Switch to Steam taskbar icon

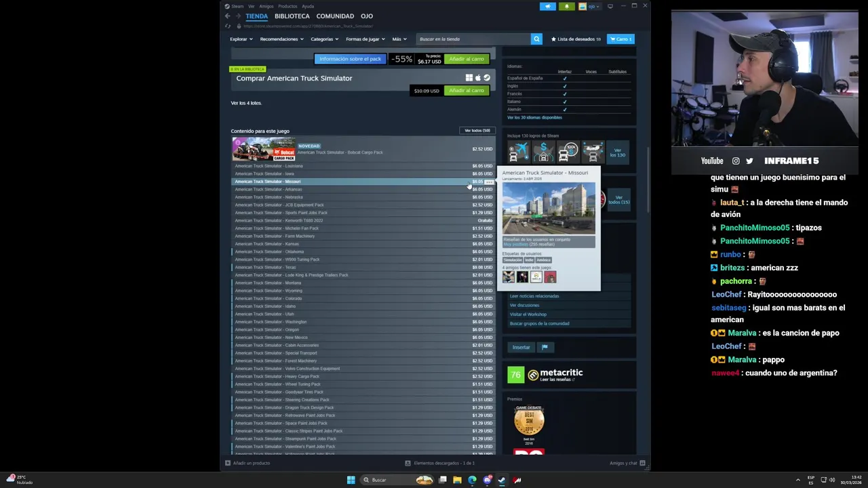502,480
